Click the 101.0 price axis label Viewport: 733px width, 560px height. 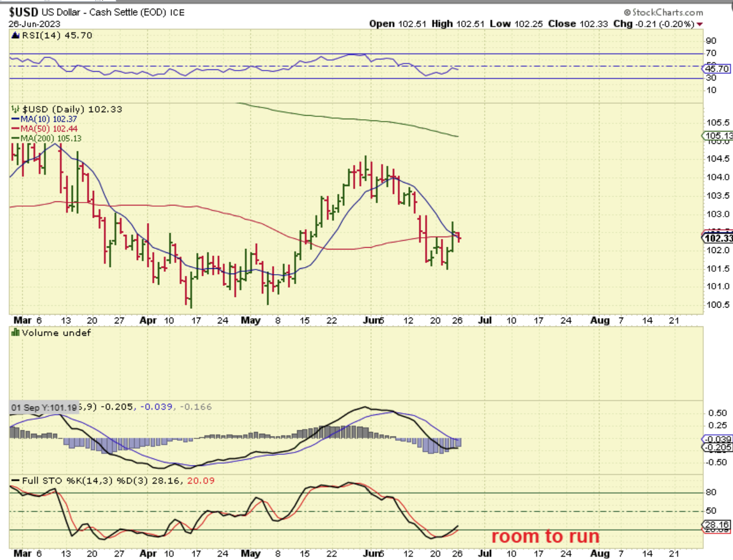(x=718, y=286)
